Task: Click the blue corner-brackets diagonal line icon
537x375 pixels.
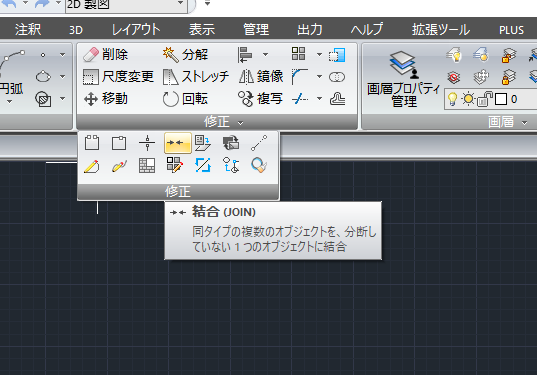Action: tap(203, 165)
